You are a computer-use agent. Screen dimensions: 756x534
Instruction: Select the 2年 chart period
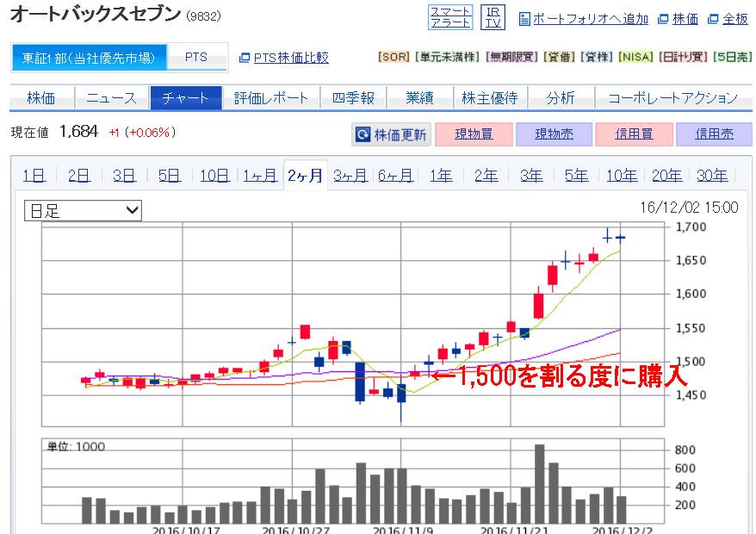coord(486,176)
